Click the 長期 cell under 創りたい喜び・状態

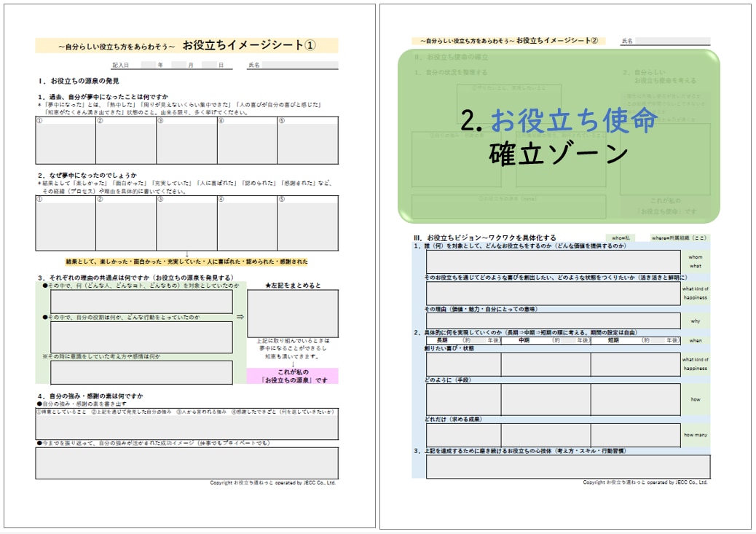coord(463,364)
